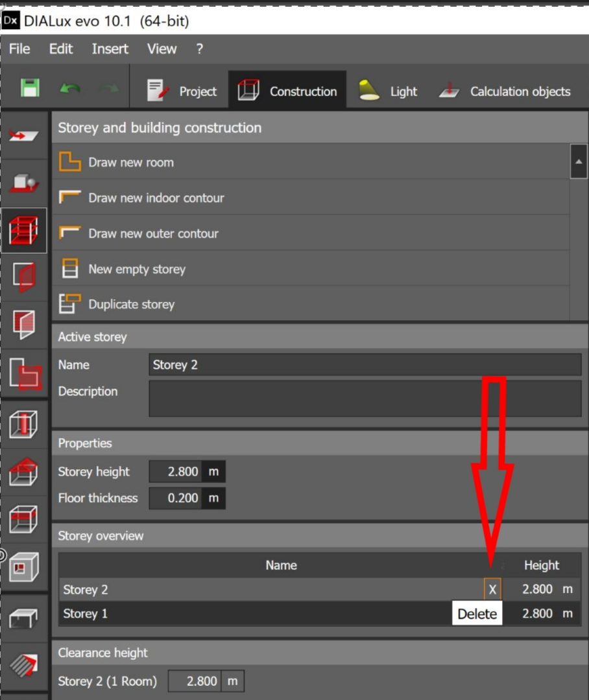Click Duplicate storey
This screenshot has height=700, width=589.
[311, 304]
